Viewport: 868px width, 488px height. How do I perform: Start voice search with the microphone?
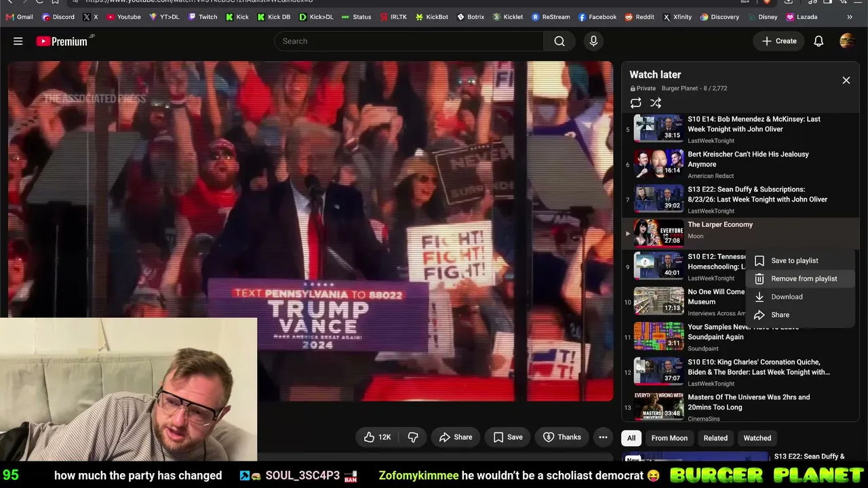pyautogui.click(x=593, y=41)
